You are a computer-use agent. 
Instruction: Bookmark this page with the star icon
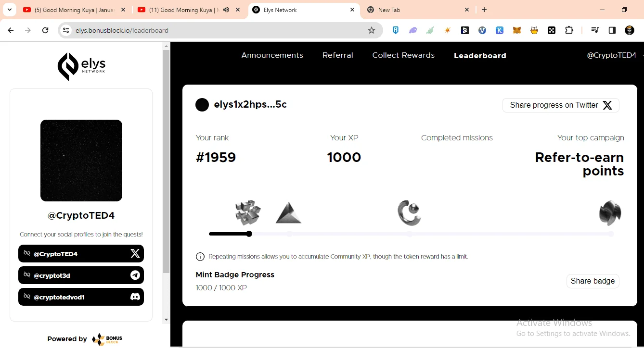click(x=372, y=30)
